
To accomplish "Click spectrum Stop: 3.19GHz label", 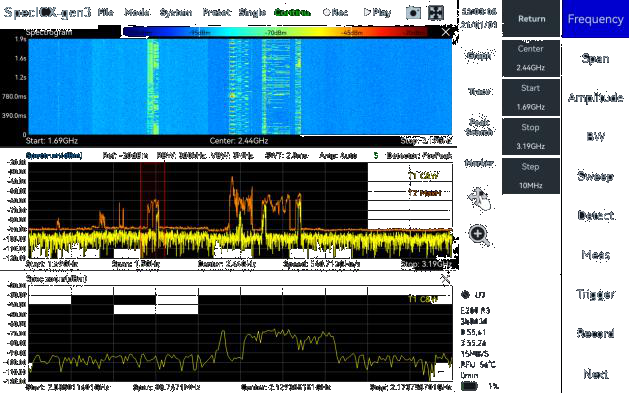I will (x=427, y=264).
